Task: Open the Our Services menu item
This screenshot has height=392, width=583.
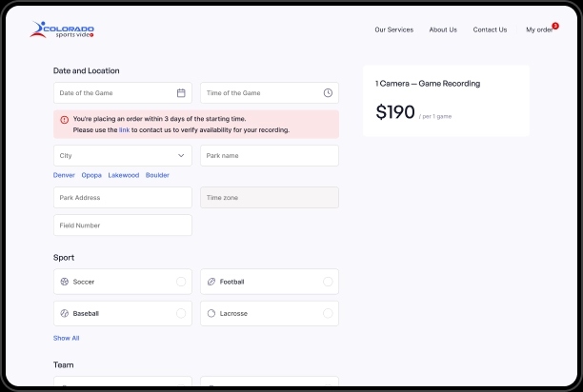Action: point(393,29)
